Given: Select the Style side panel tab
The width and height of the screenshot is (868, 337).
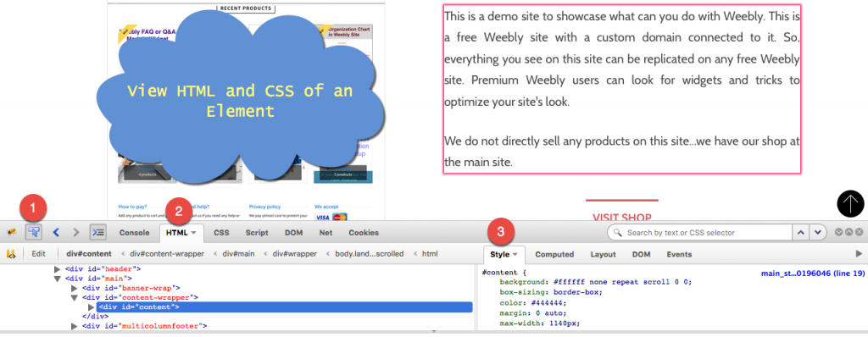Looking at the screenshot, I should [504, 255].
